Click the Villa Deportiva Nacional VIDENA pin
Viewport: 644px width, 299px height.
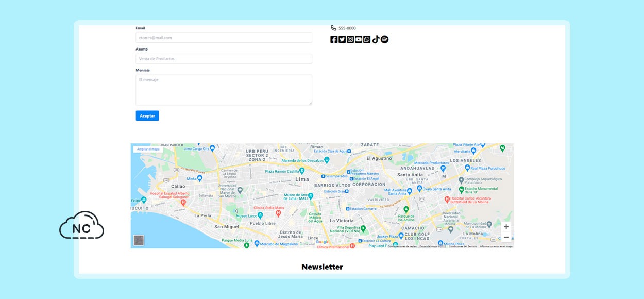click(x=363, y=228)
